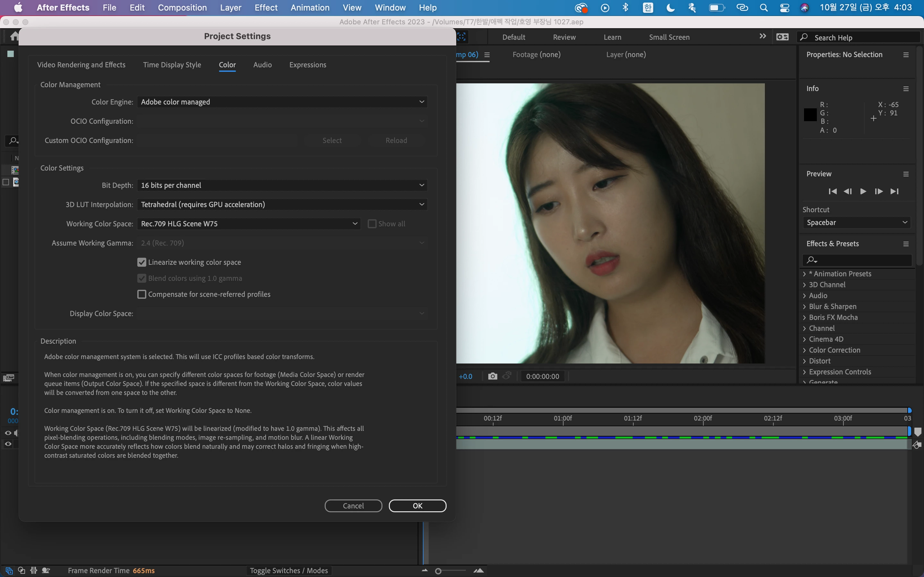The image size is (924, 577).
Task: Open the Effects & Presets panel menu
Action: pyautogui.click(x=906, y=244)
